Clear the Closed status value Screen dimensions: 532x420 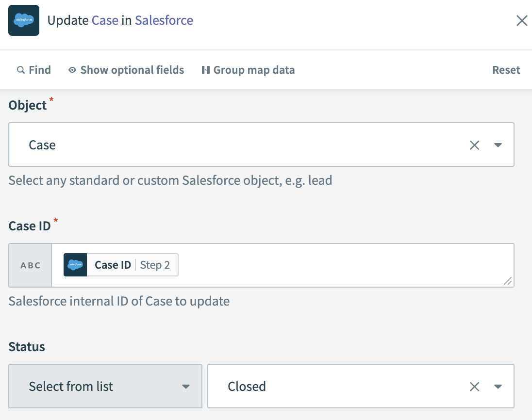click(x=474, y=387)
